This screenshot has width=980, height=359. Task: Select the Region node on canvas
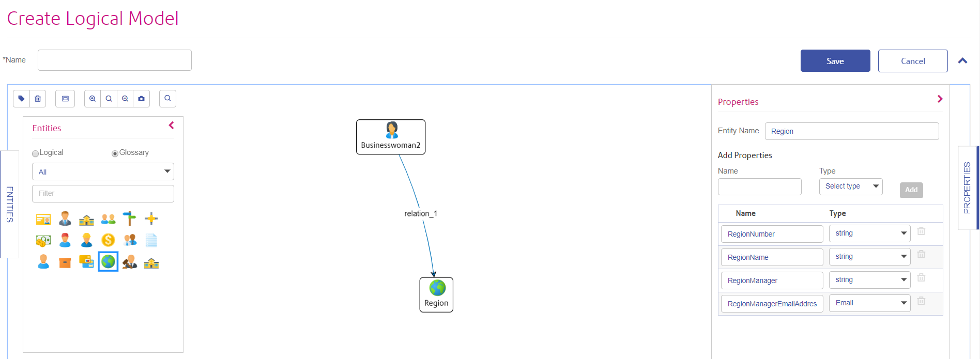[x=436, y=294]
